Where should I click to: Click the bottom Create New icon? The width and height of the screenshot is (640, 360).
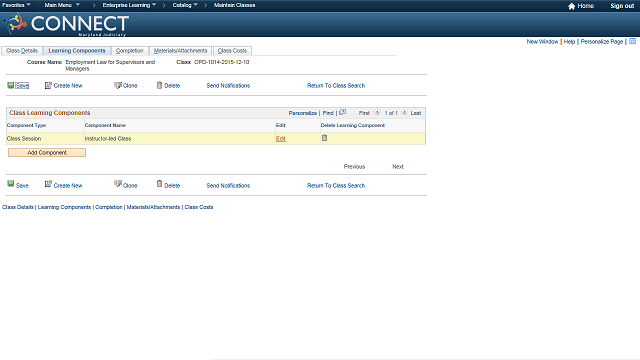point(48,184)
